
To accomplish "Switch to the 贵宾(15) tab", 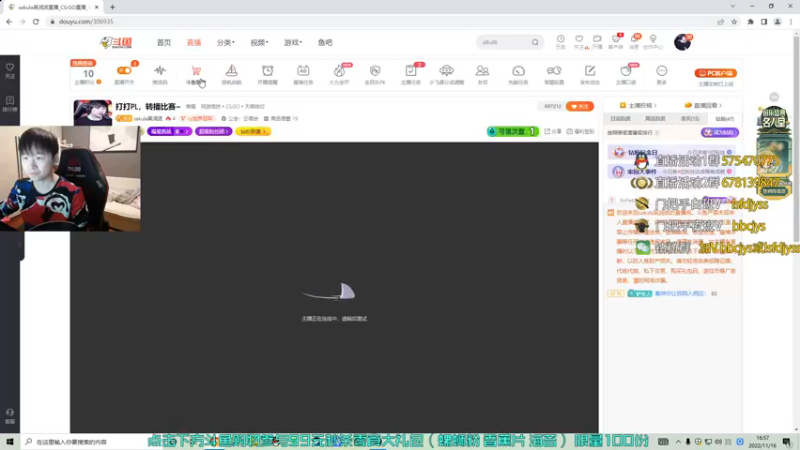I will click(x=690, y=118).
